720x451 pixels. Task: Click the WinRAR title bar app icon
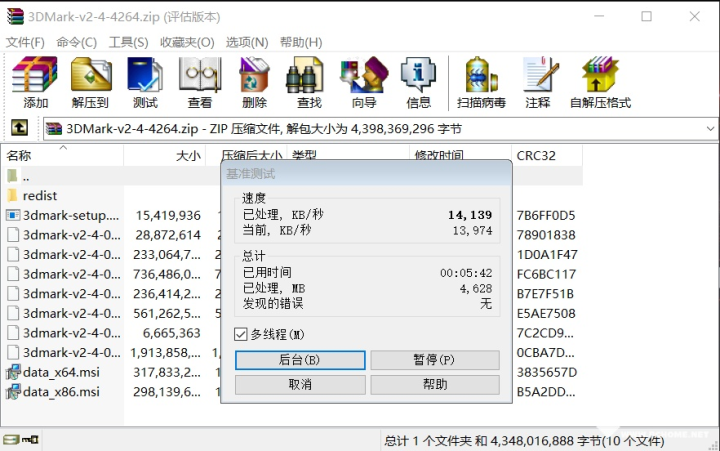click(15, 17)
